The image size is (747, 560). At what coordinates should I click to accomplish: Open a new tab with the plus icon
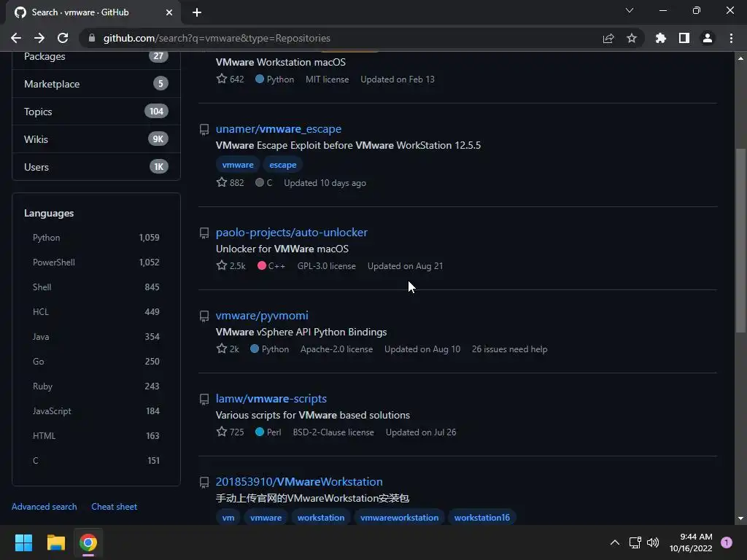pyautogui.click(x=197, y=12)
